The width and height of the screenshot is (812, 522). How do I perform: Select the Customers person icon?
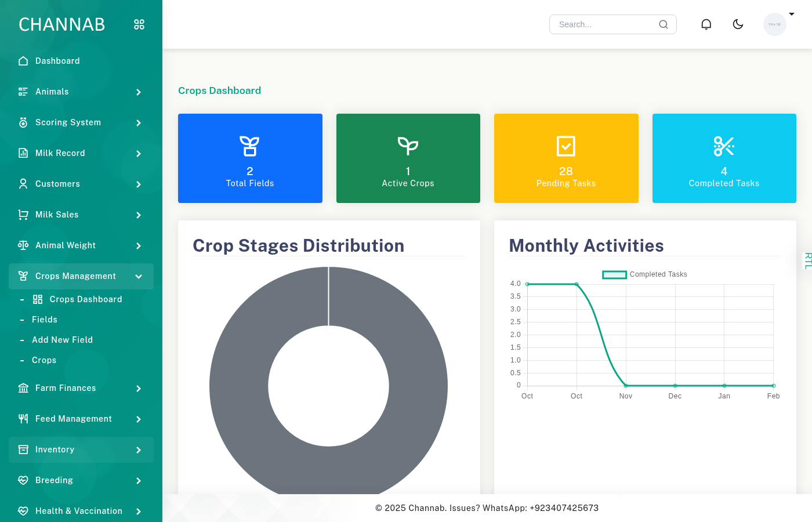click(23, 183)
